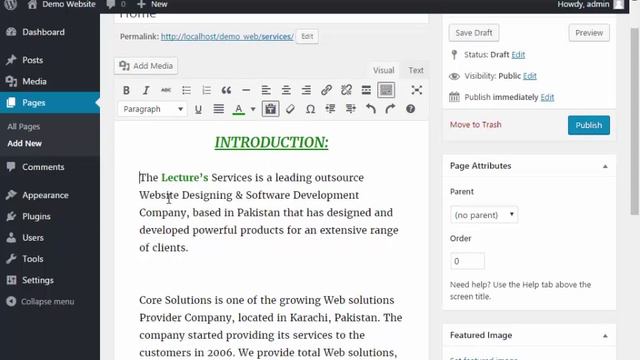Click the Add Media button
Viewport: 640px width, 360px height.
coord(146,66)
